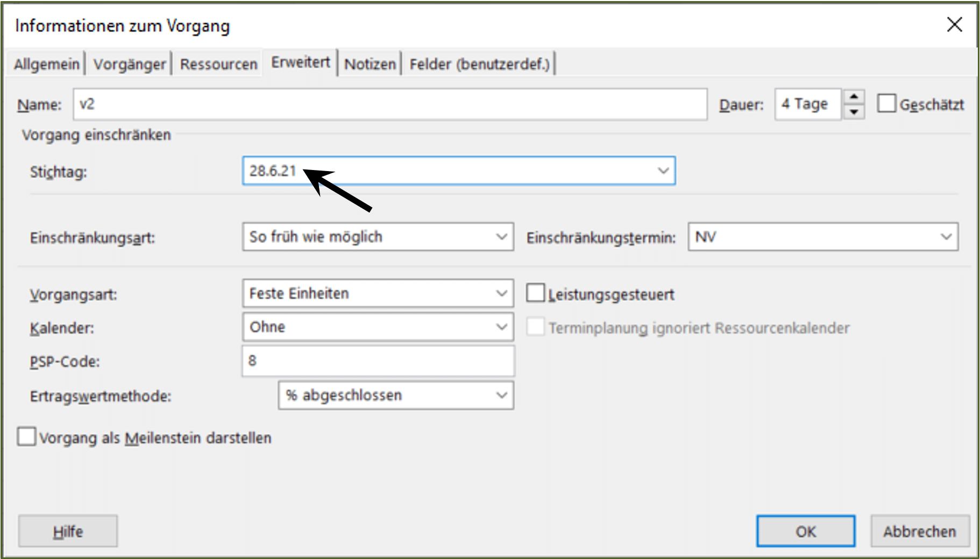Viewport: 980px width, 559px height.
Task: Expand the Ertragswertmethode dropdown
Action: (501, 395)
